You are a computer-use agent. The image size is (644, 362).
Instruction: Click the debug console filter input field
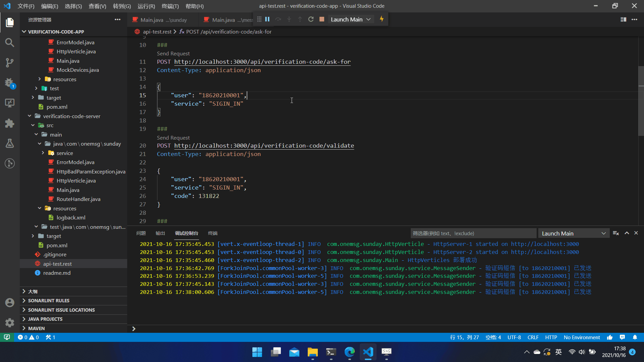click(x=473, y=234)
